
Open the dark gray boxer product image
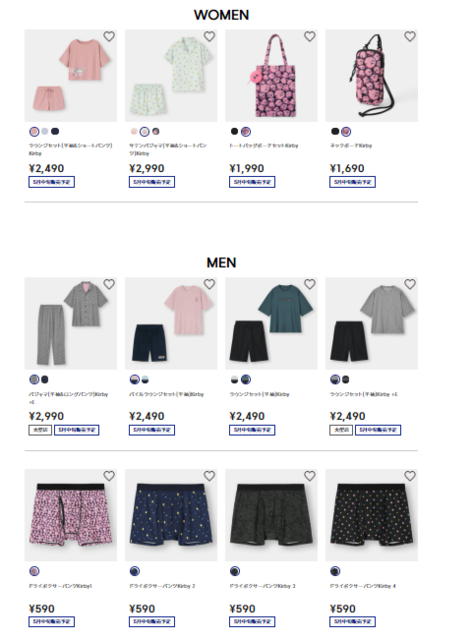271,515
